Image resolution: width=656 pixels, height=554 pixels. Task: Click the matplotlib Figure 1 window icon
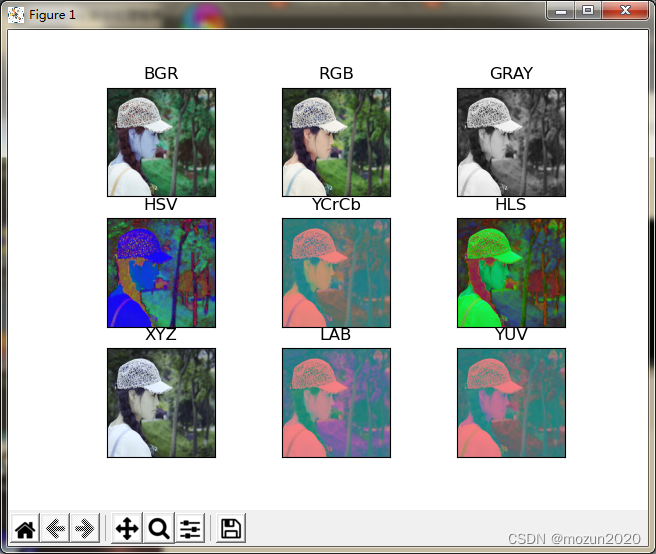point(16,15)
